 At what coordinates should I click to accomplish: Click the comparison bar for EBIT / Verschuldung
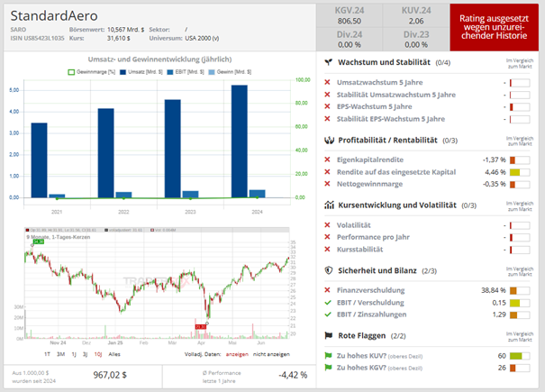point(520,303)
